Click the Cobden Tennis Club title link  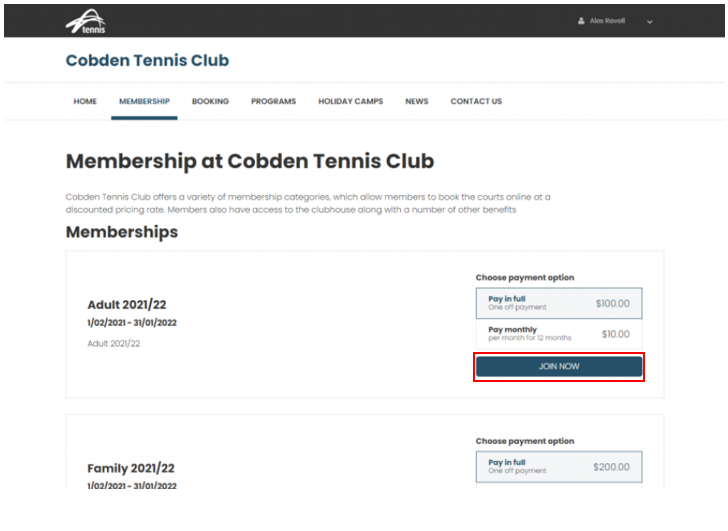pos(147,60)
